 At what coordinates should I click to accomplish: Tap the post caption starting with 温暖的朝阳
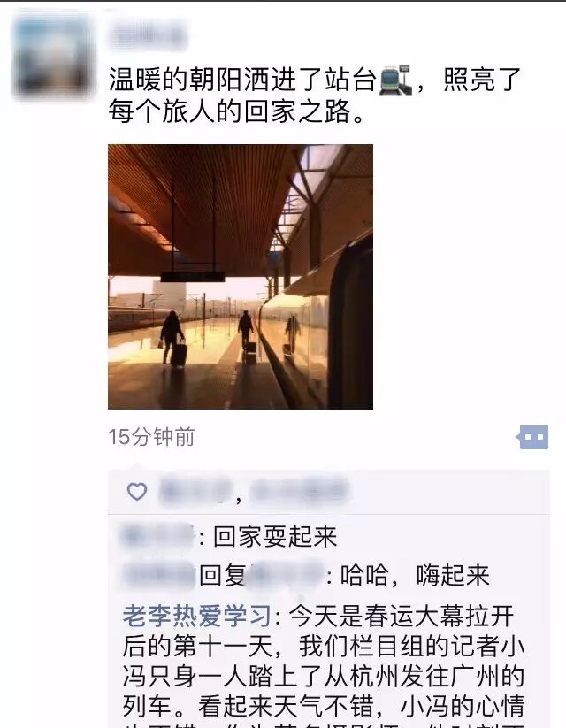coord(315,96)
